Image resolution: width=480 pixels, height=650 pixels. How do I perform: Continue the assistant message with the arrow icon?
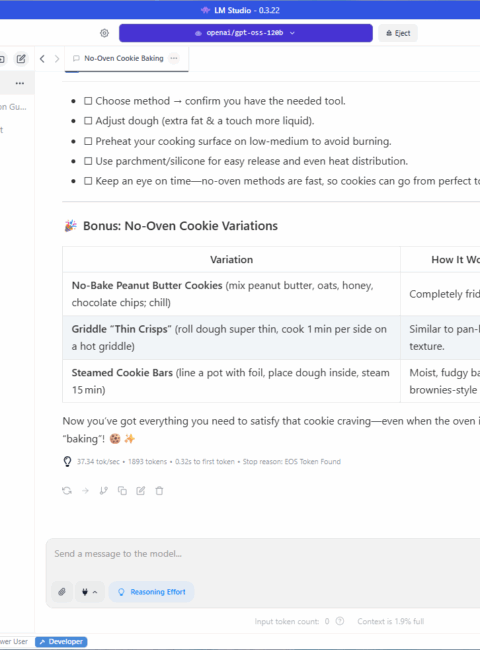tap(85, 491)
